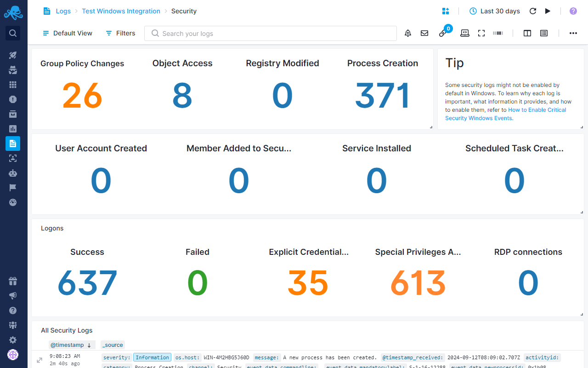This screenshot has width=588, height=368.
Task: Grab the Logons panel's corner handle
Action: click(x=582, y=314)
